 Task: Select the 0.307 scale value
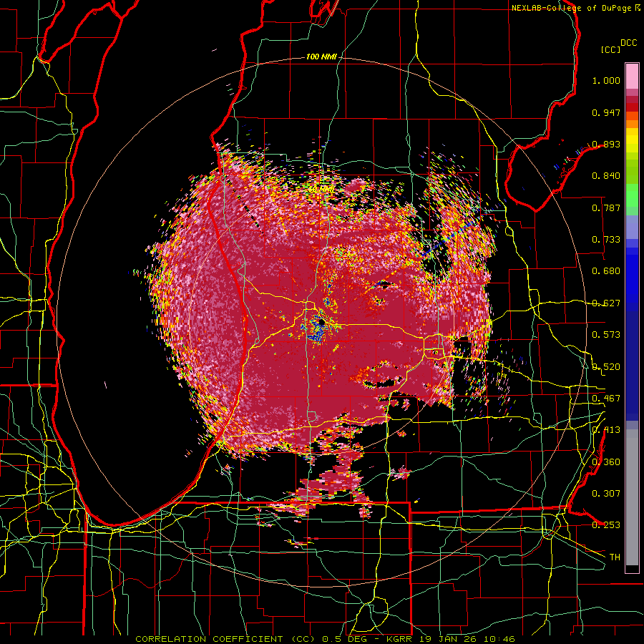[606, 494]
